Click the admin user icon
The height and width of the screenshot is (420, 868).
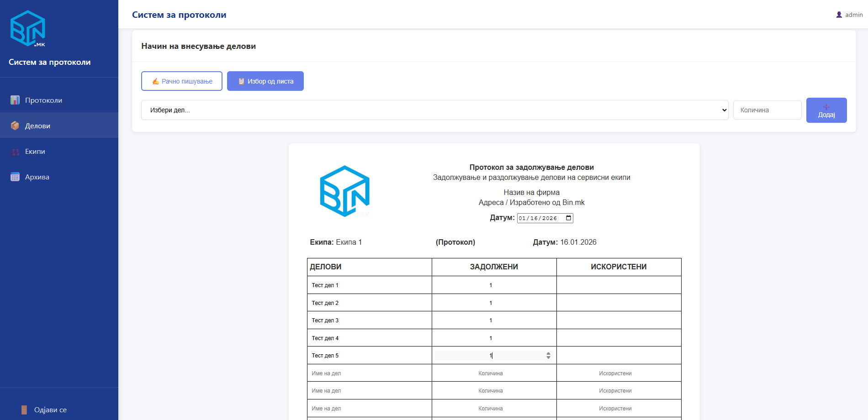point(839,15)
